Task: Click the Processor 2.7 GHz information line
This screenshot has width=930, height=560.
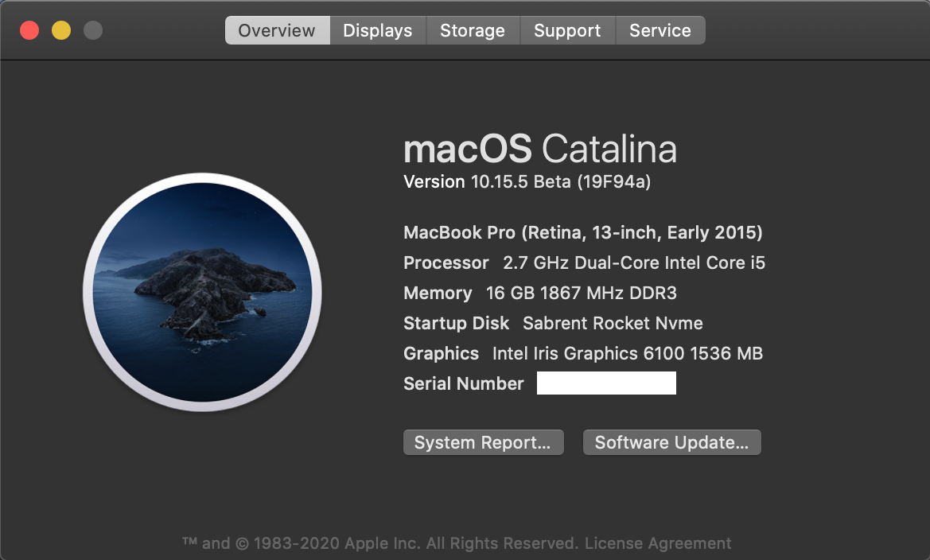Action: [x=584, y=263]
